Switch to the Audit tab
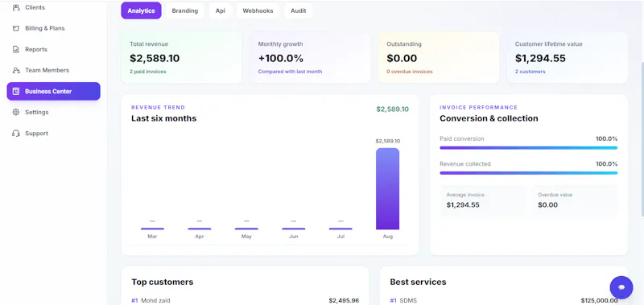Viewport: 644px width, 305px height. pyautogui.click(x=298, y=10)
